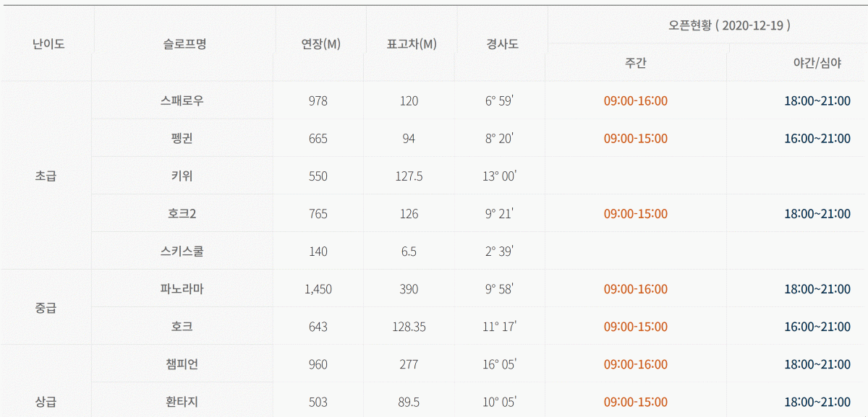Click the 스키스쿨 slope name

pos(182,251)
